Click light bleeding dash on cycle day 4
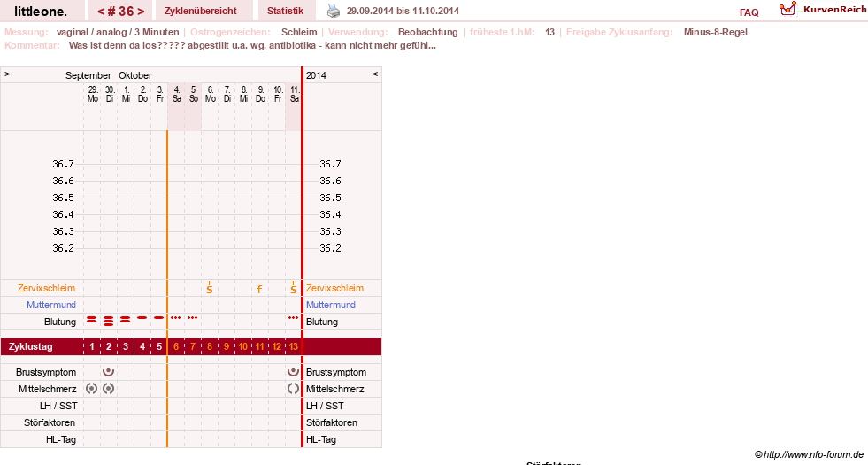The height and width of the screenshot is (465, 868). 142,318
